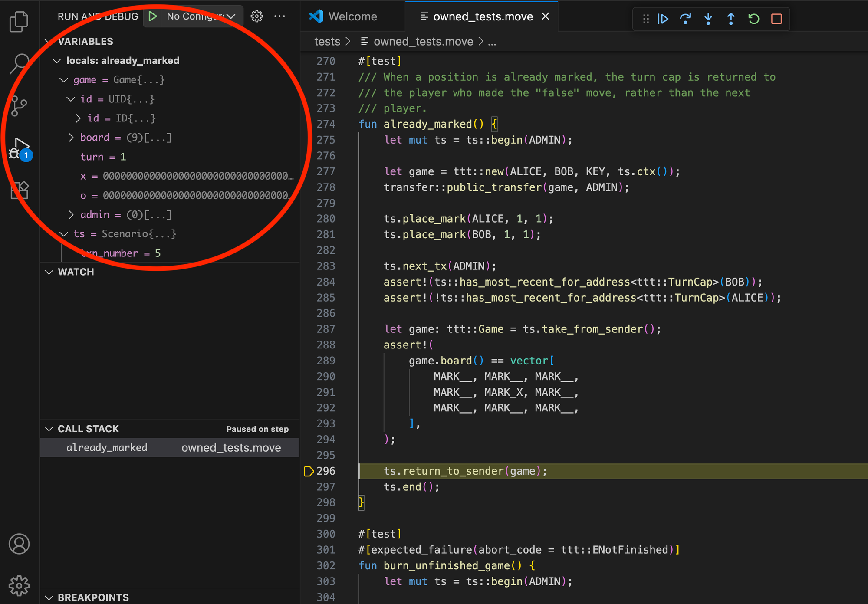Viewport: 868px width, 604px height.
Task: Open the Source Control view
Action: pyautogui.click(x=19, y=105)
